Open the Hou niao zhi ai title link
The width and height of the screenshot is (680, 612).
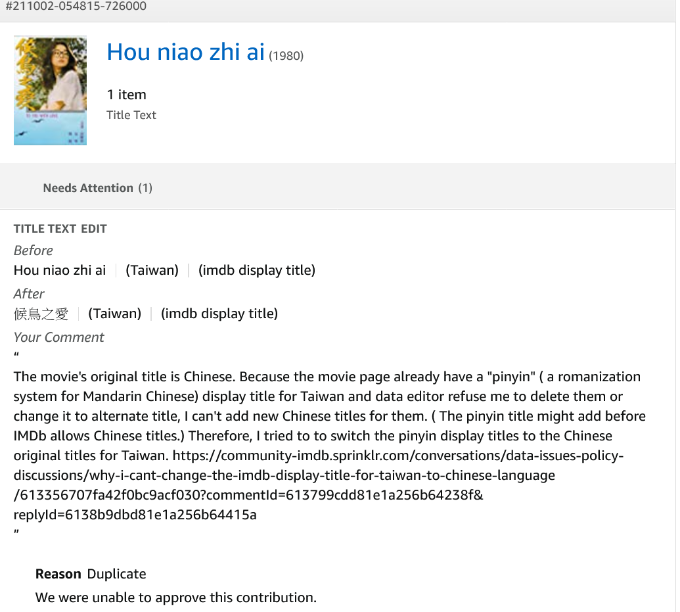point(185,53)
